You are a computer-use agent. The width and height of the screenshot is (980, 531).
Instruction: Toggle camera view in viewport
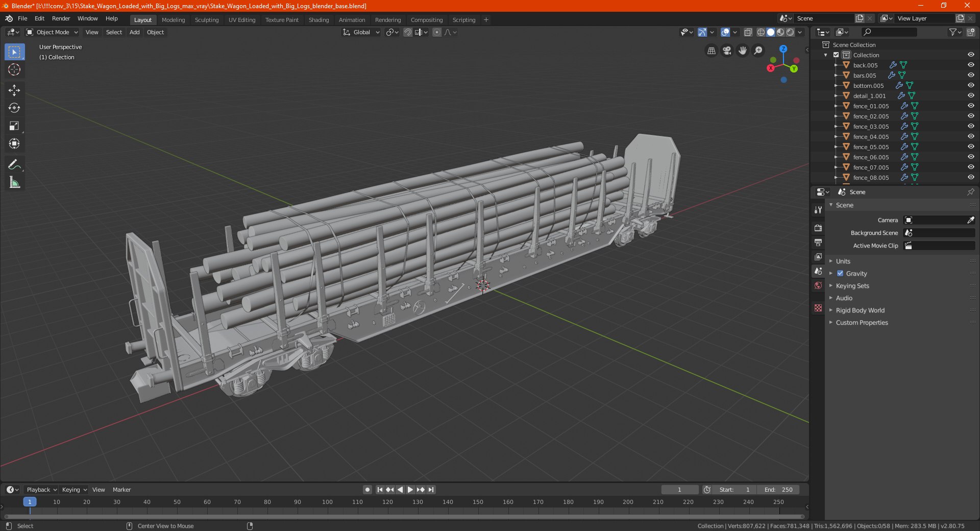727,51
